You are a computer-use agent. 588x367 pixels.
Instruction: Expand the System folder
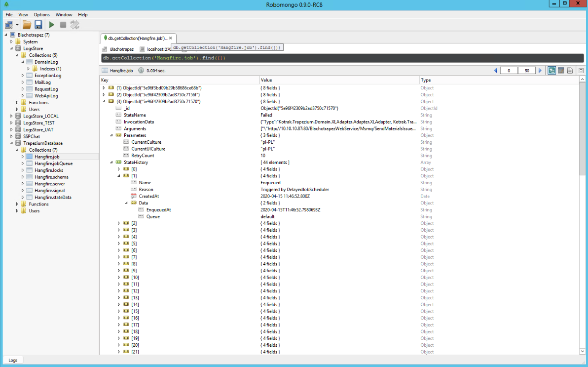coord(11,41)
